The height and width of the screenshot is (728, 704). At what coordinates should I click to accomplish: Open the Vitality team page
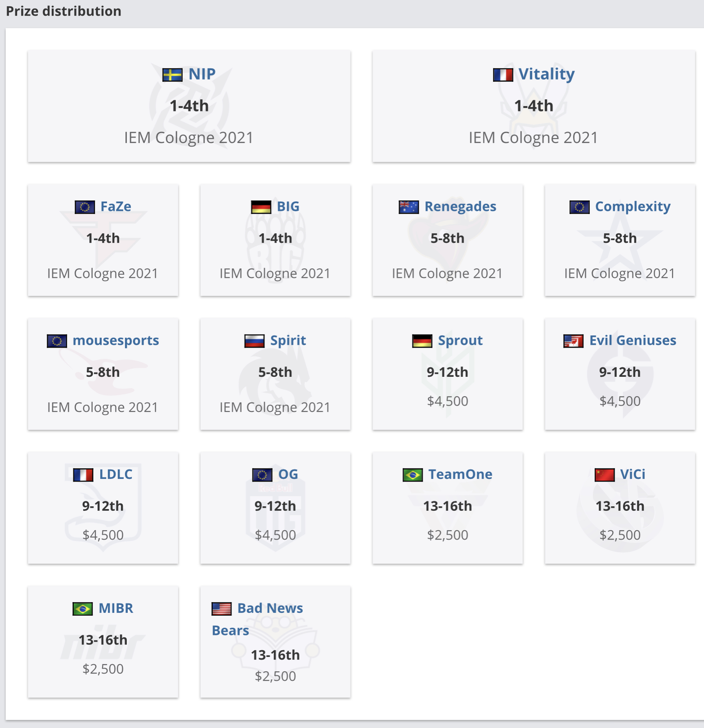547,74
